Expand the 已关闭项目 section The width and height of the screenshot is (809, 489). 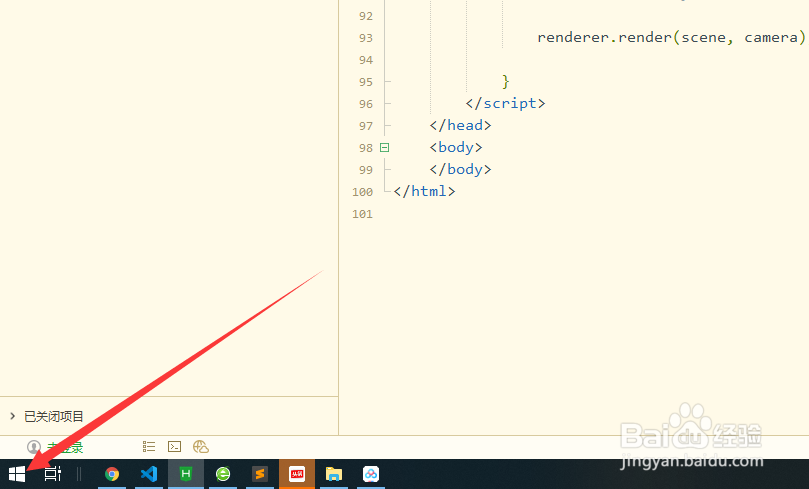pos(12,416)
